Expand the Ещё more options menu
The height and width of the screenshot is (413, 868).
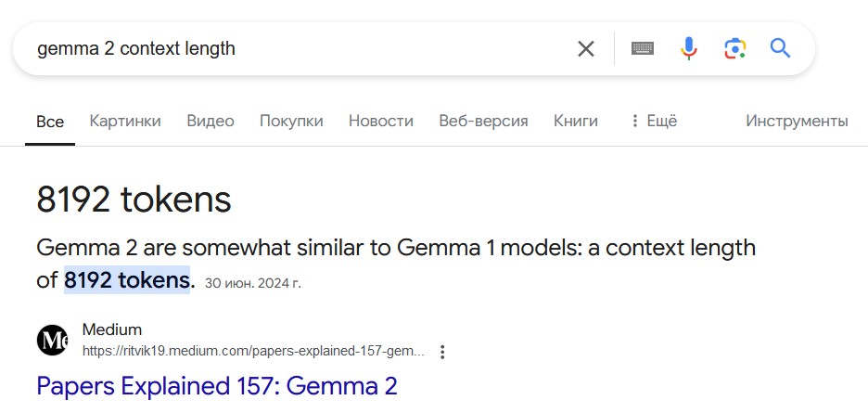click(x=654, y=121)
